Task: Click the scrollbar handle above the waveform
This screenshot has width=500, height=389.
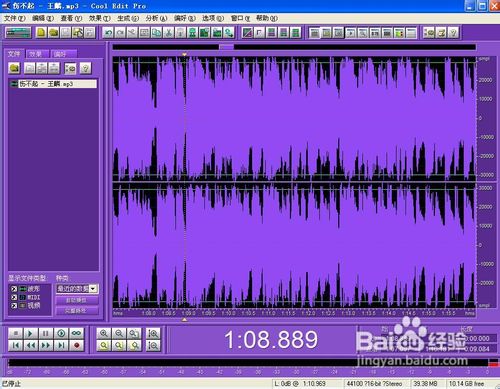Action: (x=226, y=47)
